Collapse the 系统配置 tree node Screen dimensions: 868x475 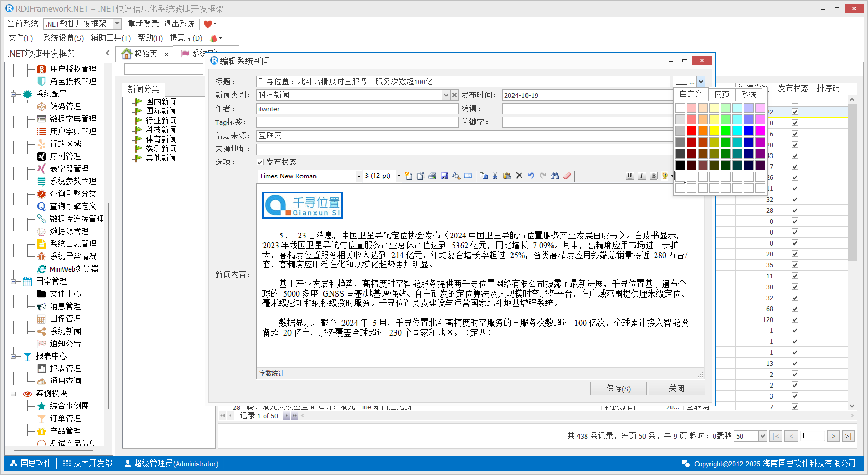[13, 94]
